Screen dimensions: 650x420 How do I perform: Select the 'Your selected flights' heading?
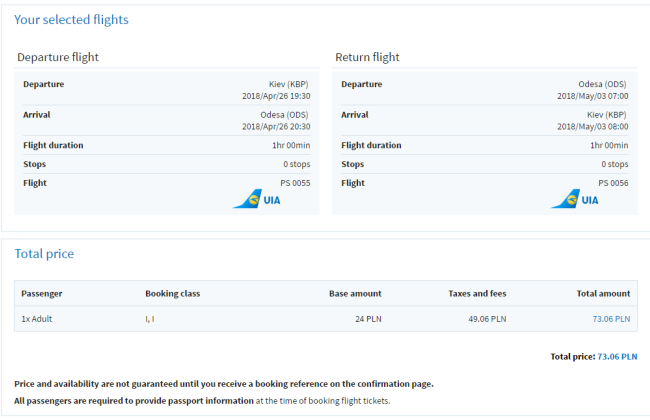coord(71,20)
